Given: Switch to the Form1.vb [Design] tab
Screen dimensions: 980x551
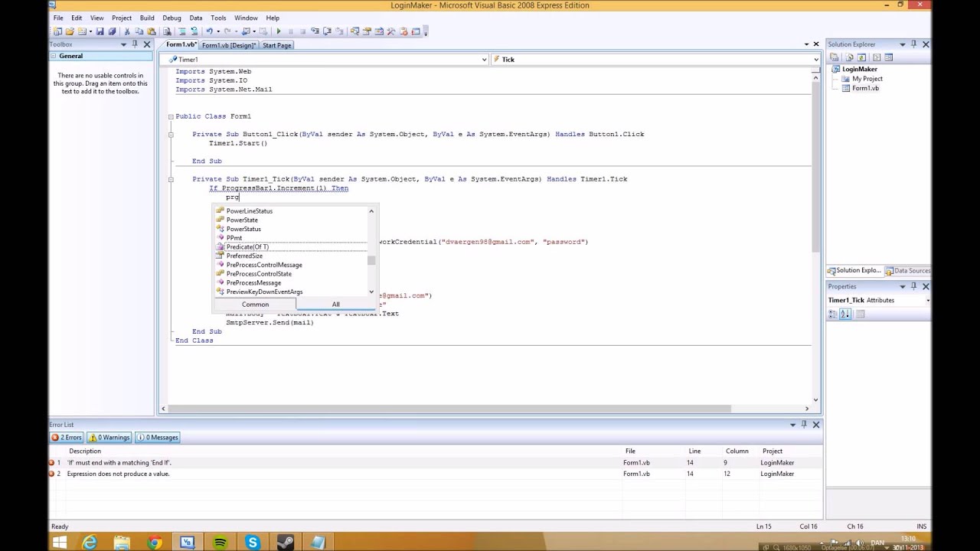Looking at the screenshot, I should (228, 45).
